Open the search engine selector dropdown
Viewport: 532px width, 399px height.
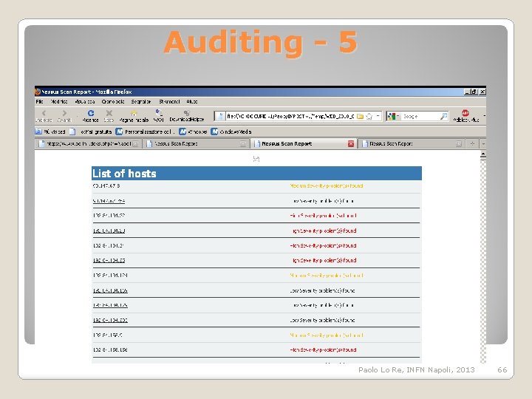(x=394, y=117)
